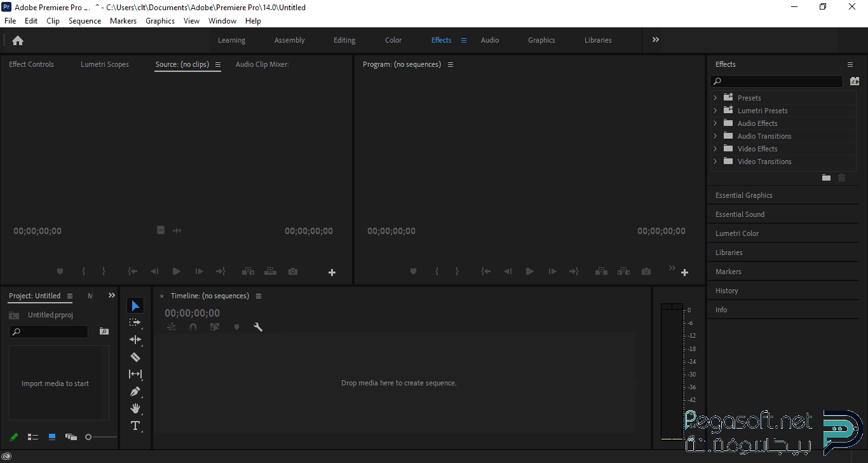Show overflow workspaces double chevron
The height and width of the screenshot is (463, 868).
coord(656,39)
